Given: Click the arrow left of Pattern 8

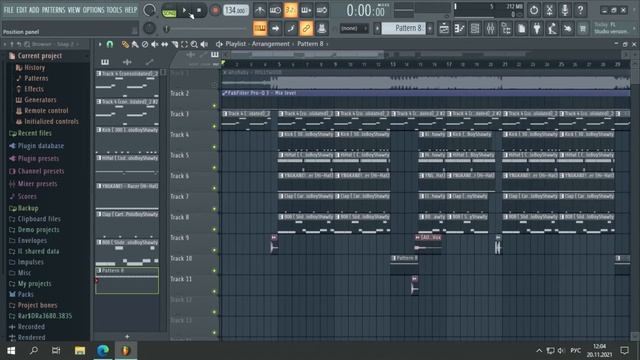Looking at the screenshot, I should [377, 28].
